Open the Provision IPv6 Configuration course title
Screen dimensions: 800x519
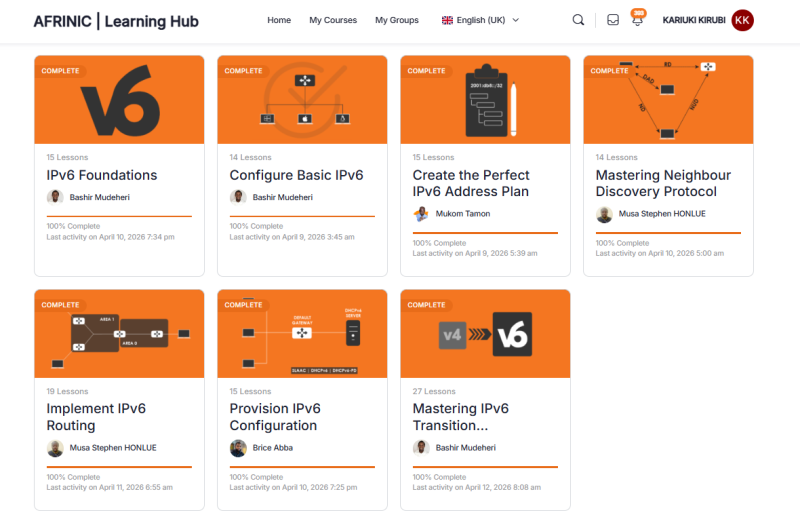275,417
